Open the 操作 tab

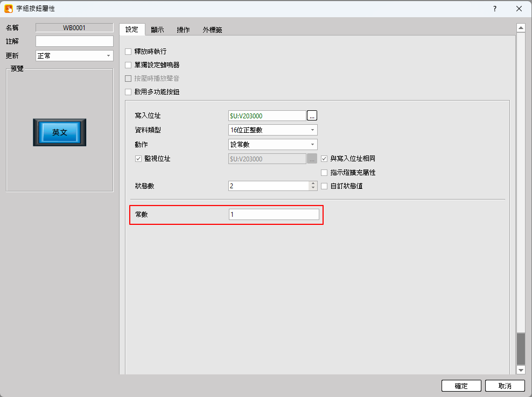click(183, 30)
